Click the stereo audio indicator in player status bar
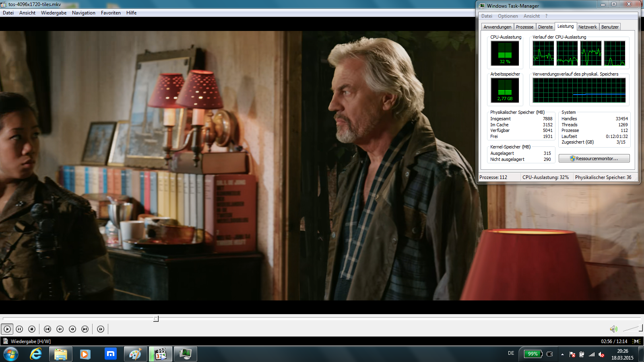The height and width of the screenshot is (362, 644). [x=637, y=341]
